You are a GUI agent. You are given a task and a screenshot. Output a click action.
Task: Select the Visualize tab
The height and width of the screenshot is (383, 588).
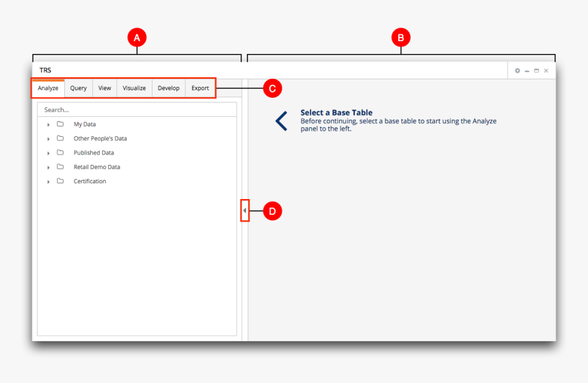click(x=134, y=88)
